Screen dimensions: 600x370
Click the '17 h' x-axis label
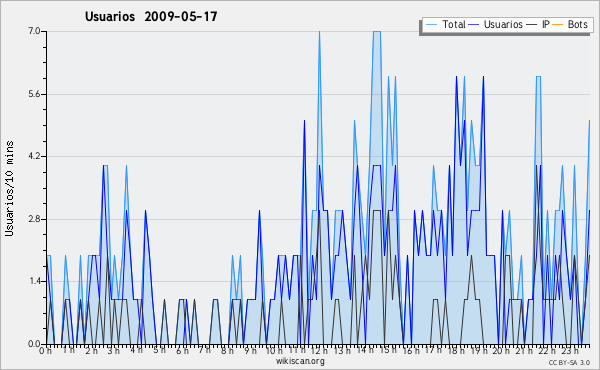pyautogui.click(x=433, y=350)
